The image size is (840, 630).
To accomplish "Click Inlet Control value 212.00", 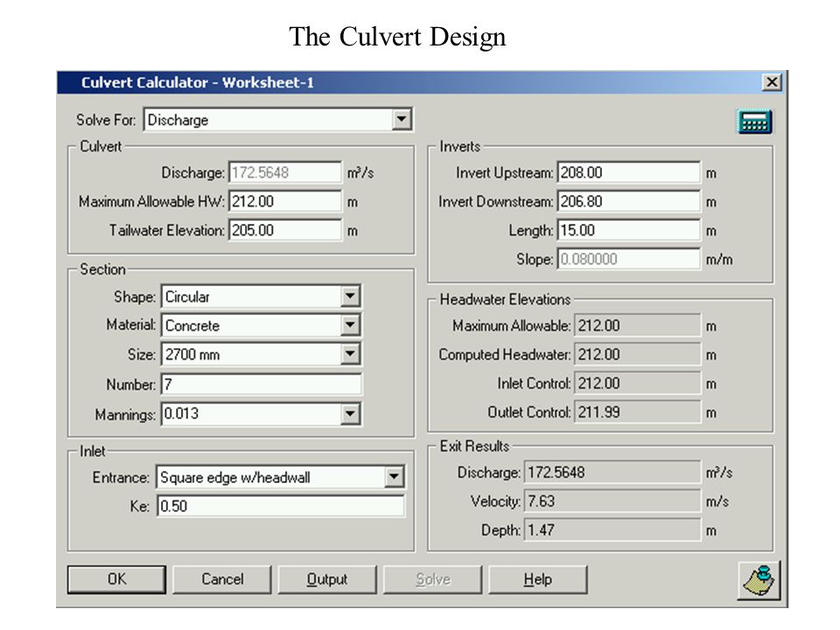I will coord(638,383).
